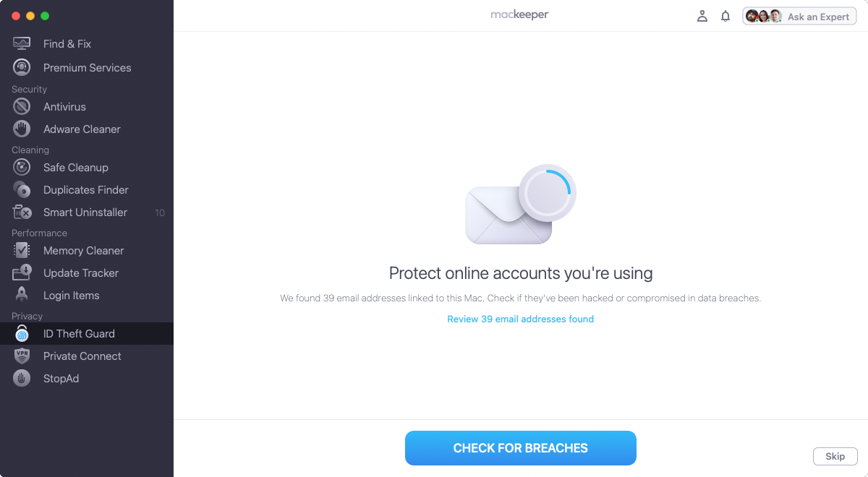The height and width of the screenshot is (477, 868).
Task: Open the Antivirus shield icon
Action: point(22,106)
